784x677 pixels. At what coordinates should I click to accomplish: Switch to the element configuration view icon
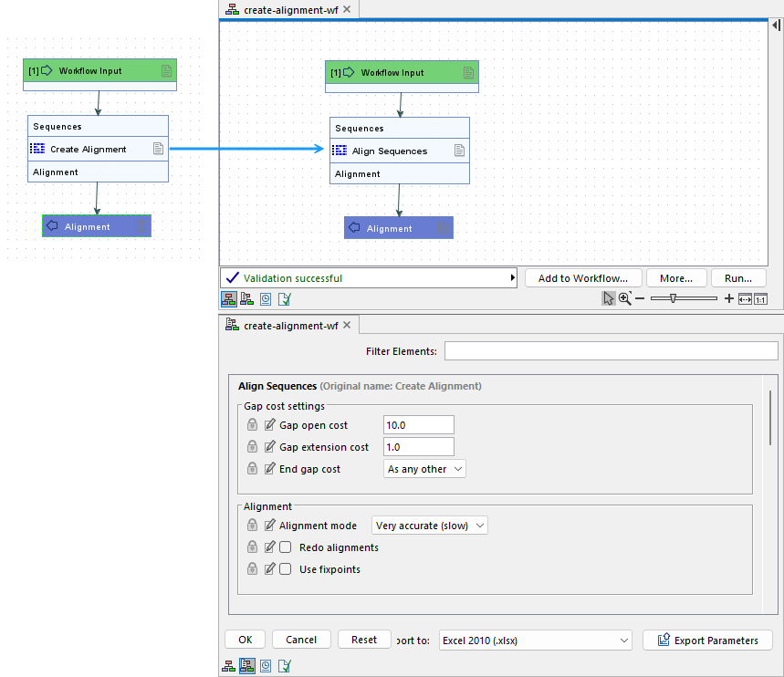pyautogui.click(x=247, y=298)
